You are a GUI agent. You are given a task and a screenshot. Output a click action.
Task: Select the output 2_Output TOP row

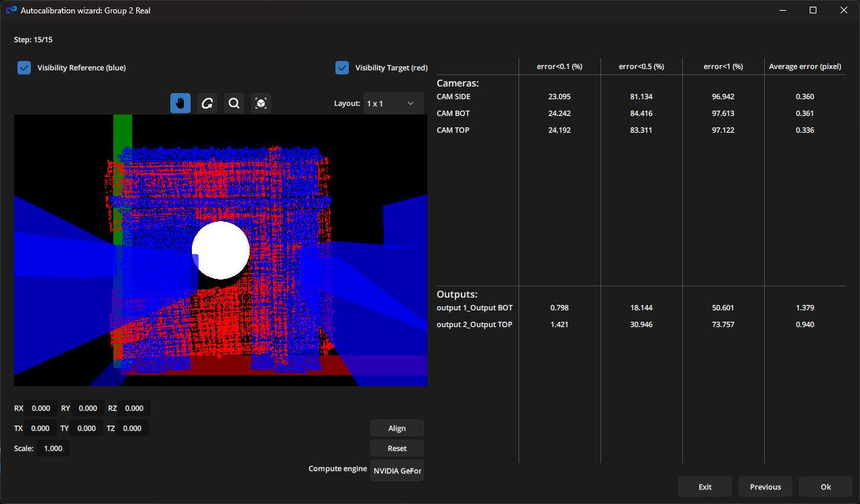(475, 324)
